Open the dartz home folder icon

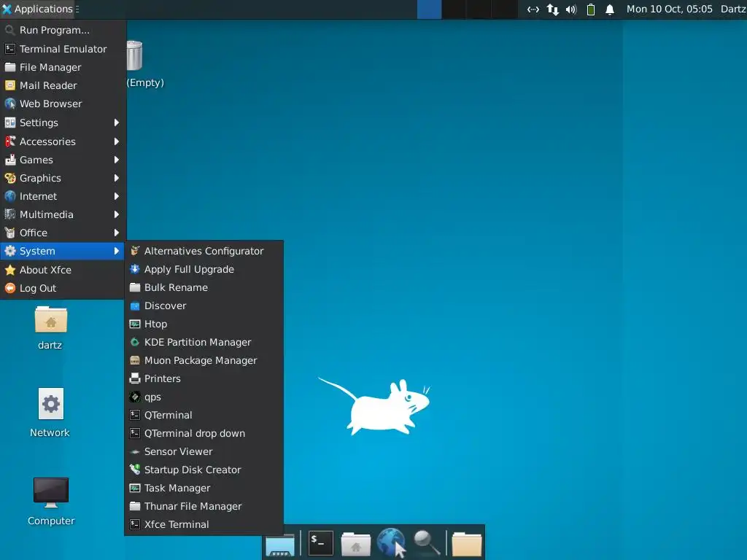[x=51, y=319]
